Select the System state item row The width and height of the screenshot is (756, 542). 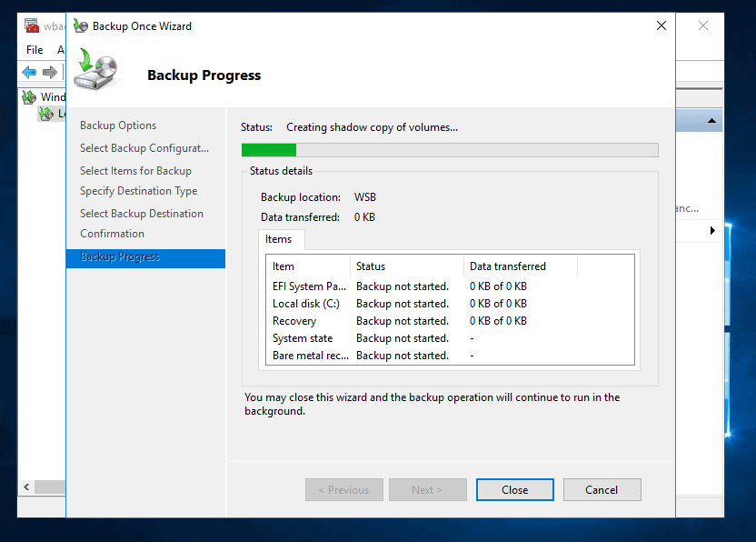click(x=303, y=338)
